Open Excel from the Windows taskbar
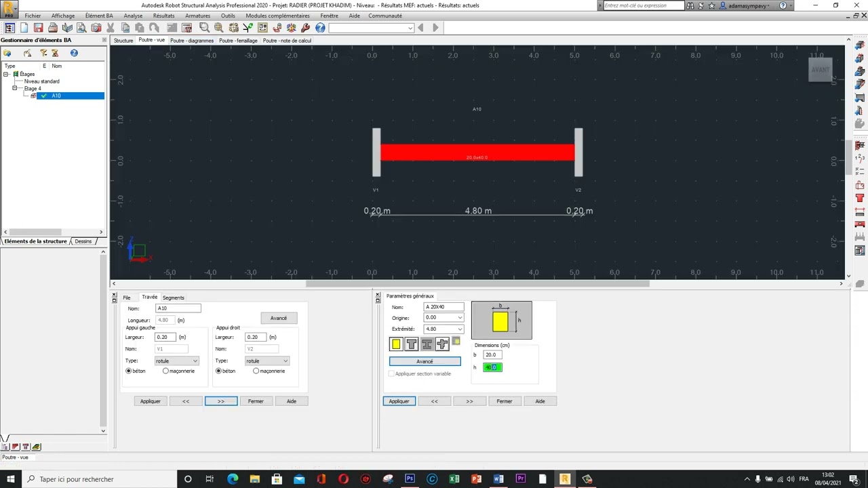The width and height of the screenshot is (868, 488). [454, 479]
